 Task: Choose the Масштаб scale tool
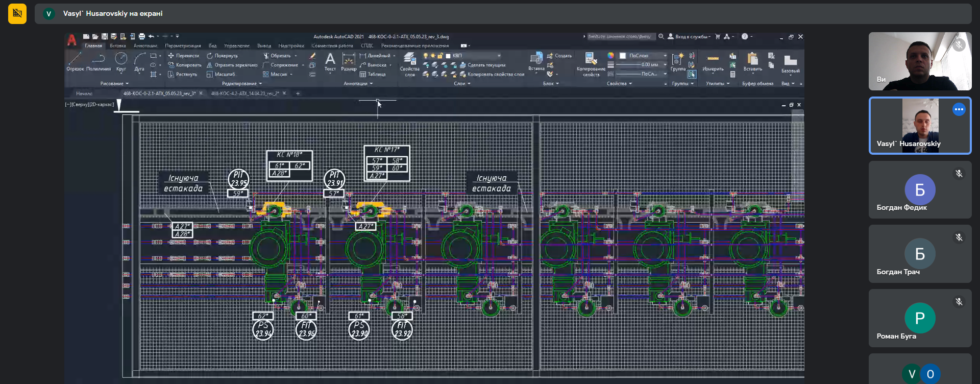click(x=220, y=74)
